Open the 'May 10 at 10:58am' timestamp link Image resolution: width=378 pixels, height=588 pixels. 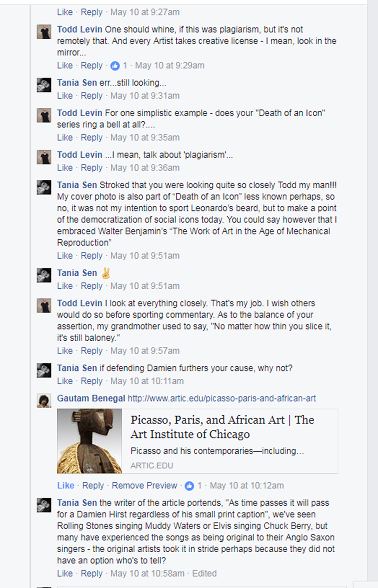[x=147, y=573]
